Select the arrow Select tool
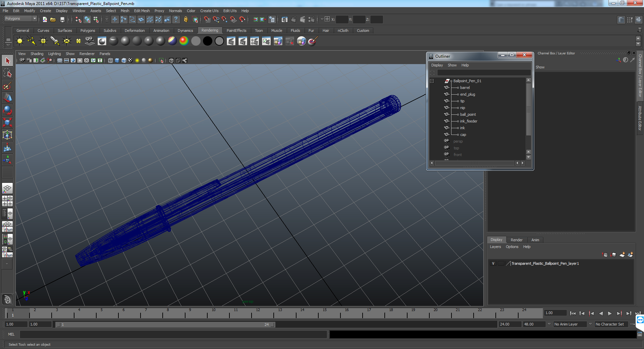 coord(7,61)
